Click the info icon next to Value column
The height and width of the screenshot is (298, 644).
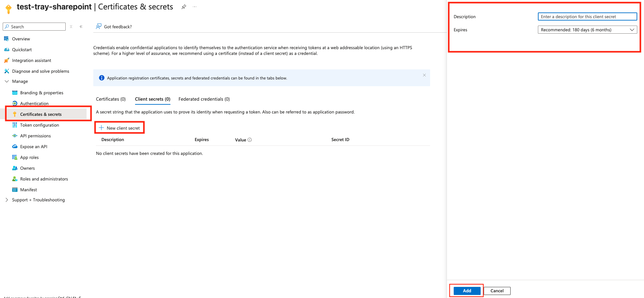tap(250, 140)
